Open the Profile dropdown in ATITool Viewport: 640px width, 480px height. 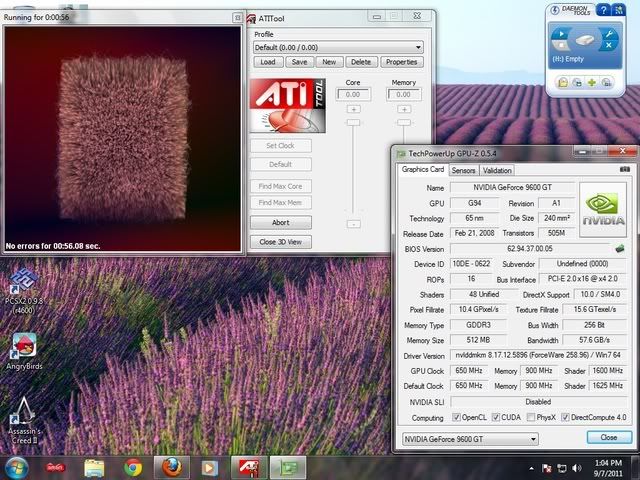tap(338, 47)
